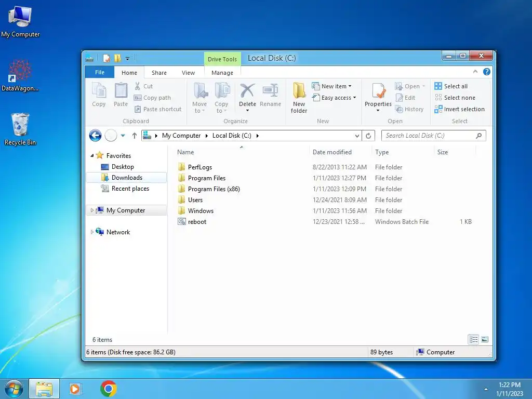This screenshot has height=399, width=532.
Task: Click Local Disk (C:) breadcrumb segment
Action: [232, 136]
